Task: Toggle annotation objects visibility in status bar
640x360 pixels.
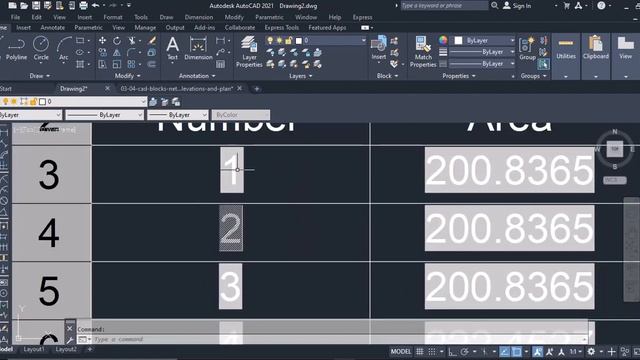Action: pyautogui.click(x=538, y=351)
